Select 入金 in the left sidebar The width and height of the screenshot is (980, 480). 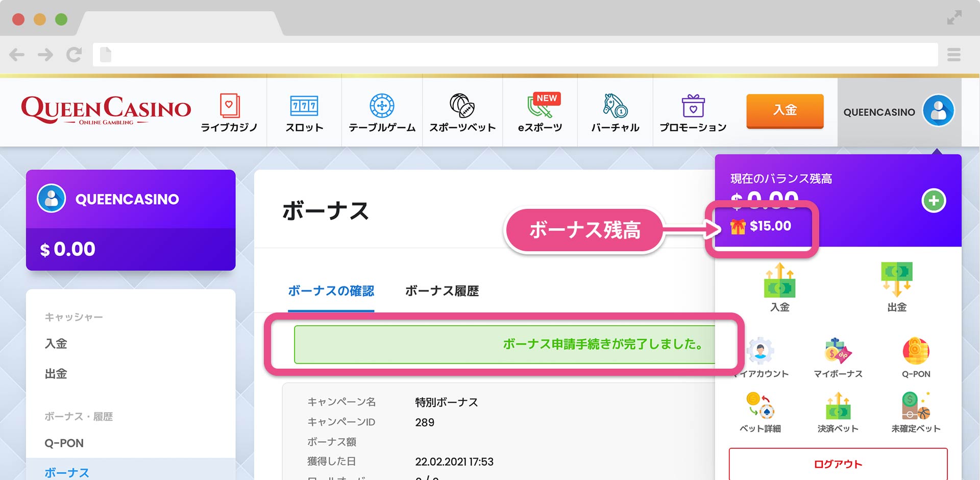click(x=56, y=344)
